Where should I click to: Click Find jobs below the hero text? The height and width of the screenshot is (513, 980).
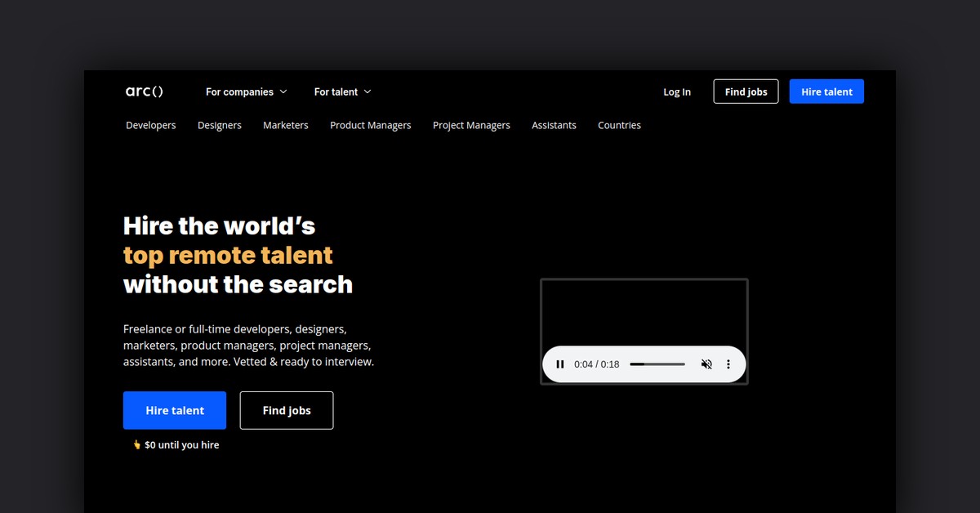[x=286, y=410]
